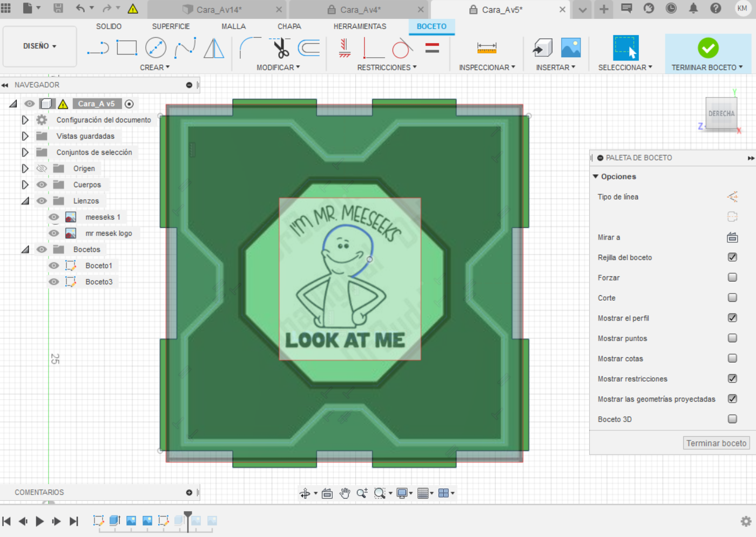
Task: Click the ViewCube DERECHA face
Action: [x=721, y=113]
